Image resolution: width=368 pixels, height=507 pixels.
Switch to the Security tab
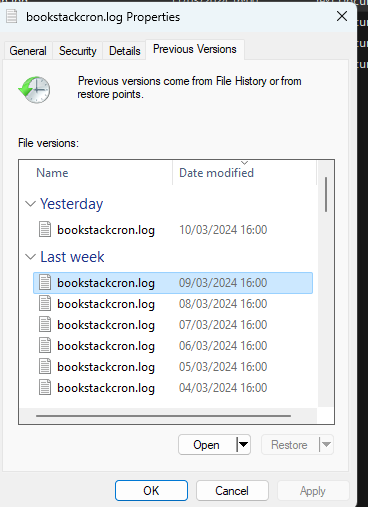[x=78, y=51]
